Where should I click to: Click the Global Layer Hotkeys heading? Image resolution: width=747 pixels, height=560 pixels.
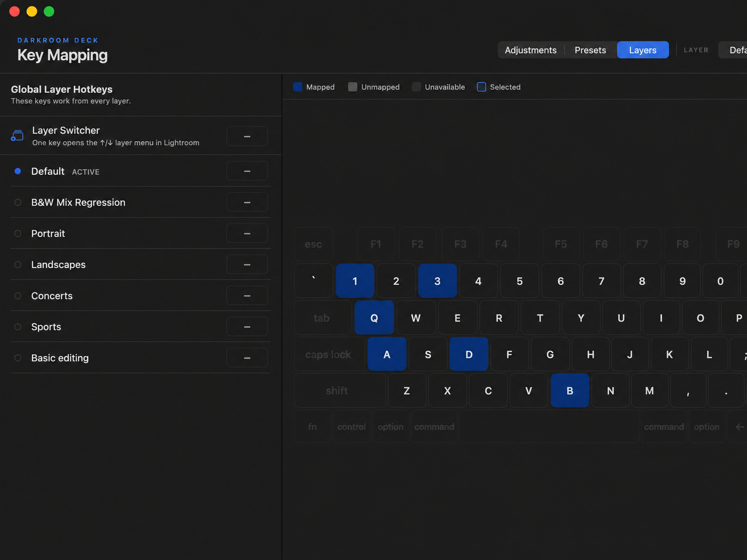pyautogui.click(x=62, y=89)
